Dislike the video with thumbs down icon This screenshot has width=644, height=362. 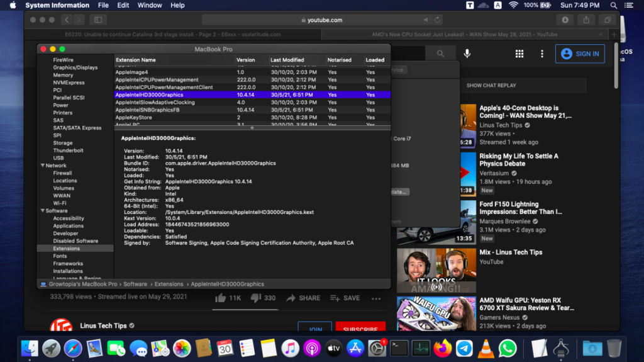coord(256,298)
